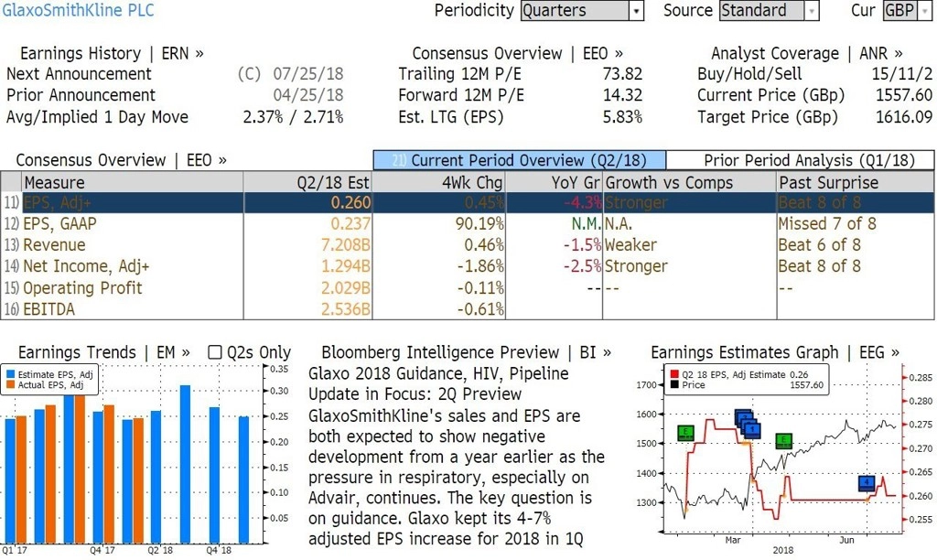Open Earnings Estimates Graph EEG link

(x=775, y=352)
